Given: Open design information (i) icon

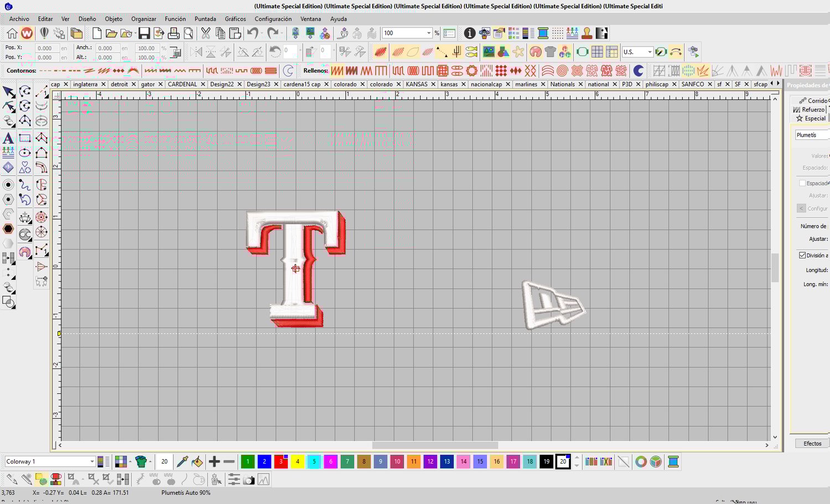Looking at the screenshot, I should (x=469, y=33).
